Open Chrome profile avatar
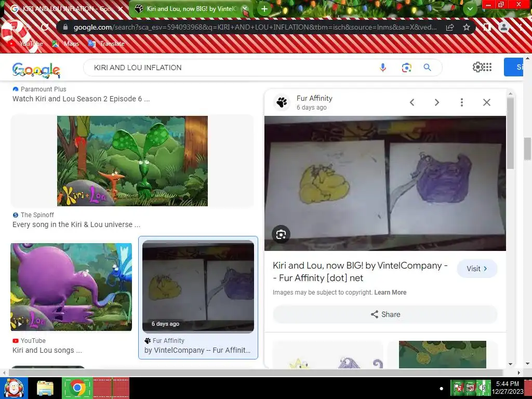Image resolution: width=532 pixels, height=399 pixels. point(504,27)
